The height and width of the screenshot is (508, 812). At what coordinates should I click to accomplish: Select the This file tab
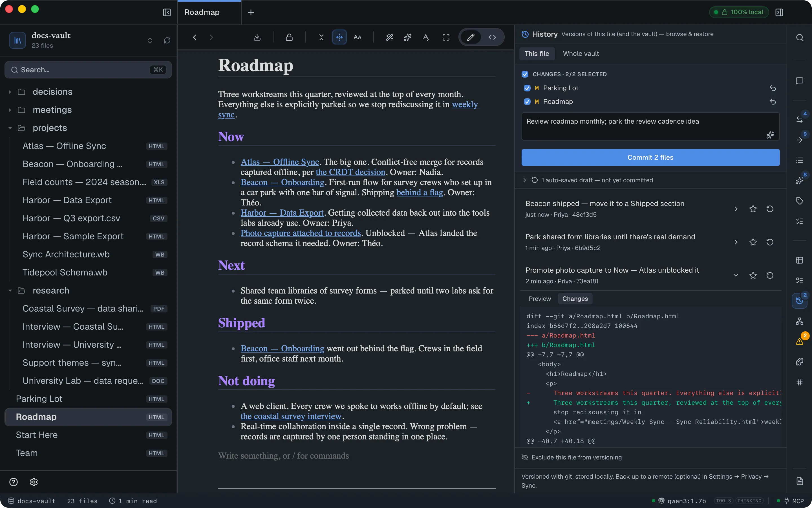pyautogui.click(x=537, y=54)
